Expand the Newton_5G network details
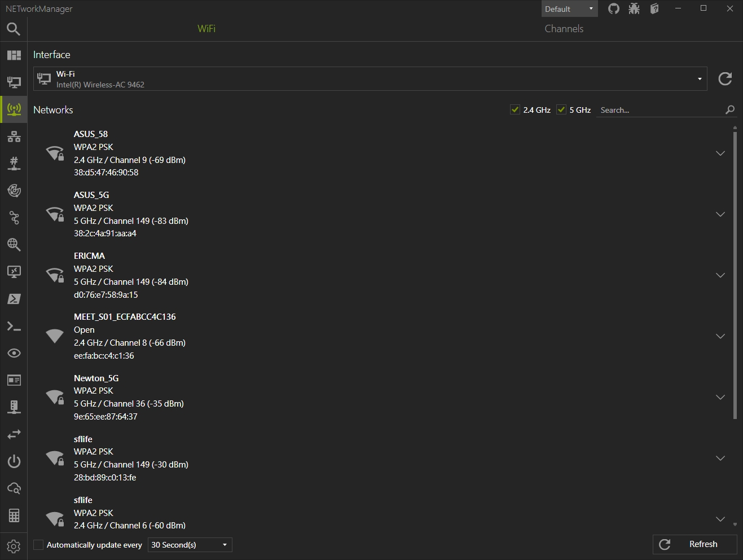The height and width of the screenshot is (560, 743). (720, 397)
